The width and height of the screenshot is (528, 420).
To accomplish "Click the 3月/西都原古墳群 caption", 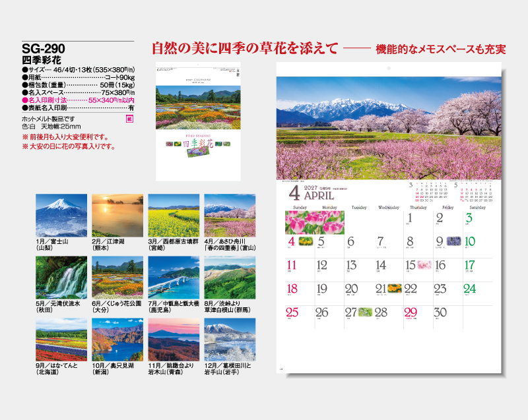I will (174, 245).
